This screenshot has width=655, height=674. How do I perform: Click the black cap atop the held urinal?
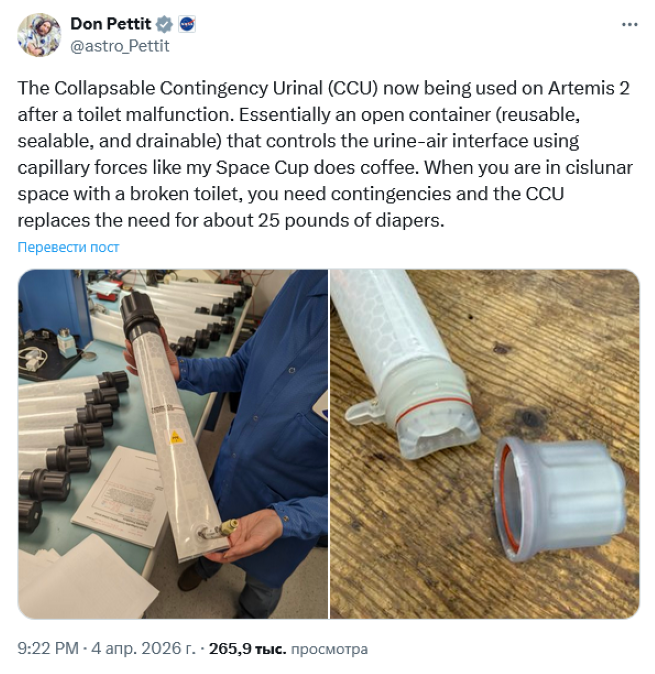[139, 314]
